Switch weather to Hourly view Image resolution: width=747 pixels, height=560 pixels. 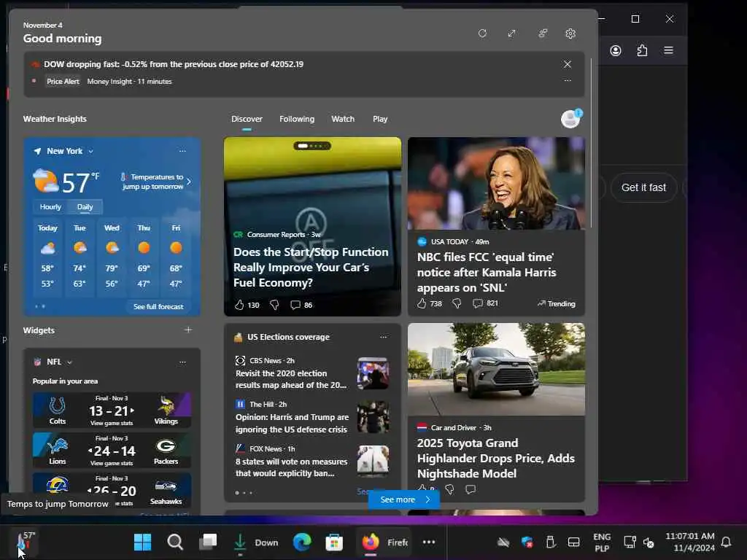tap(50, 206)
